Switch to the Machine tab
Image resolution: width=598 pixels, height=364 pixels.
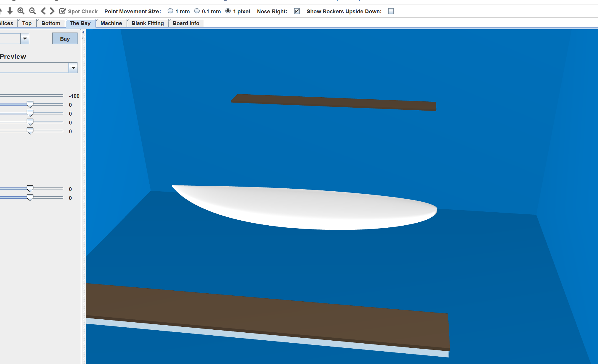pyautogui.click(x=111, y=23)
